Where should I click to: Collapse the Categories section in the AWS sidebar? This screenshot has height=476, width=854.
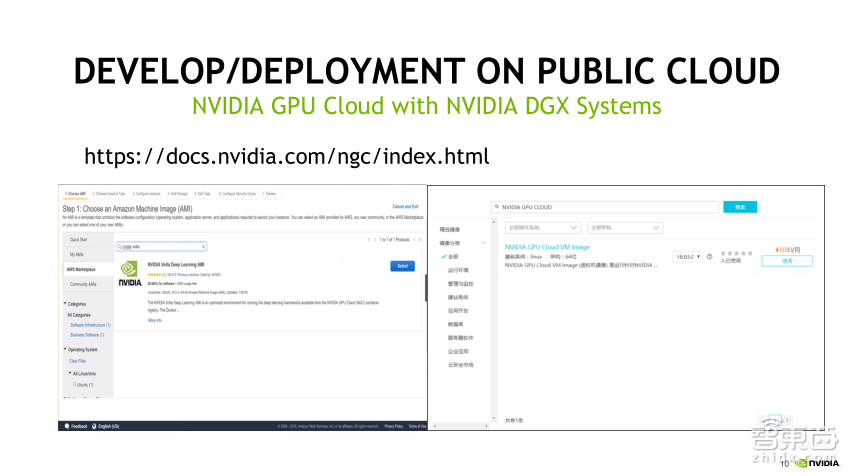coord(65,303)
